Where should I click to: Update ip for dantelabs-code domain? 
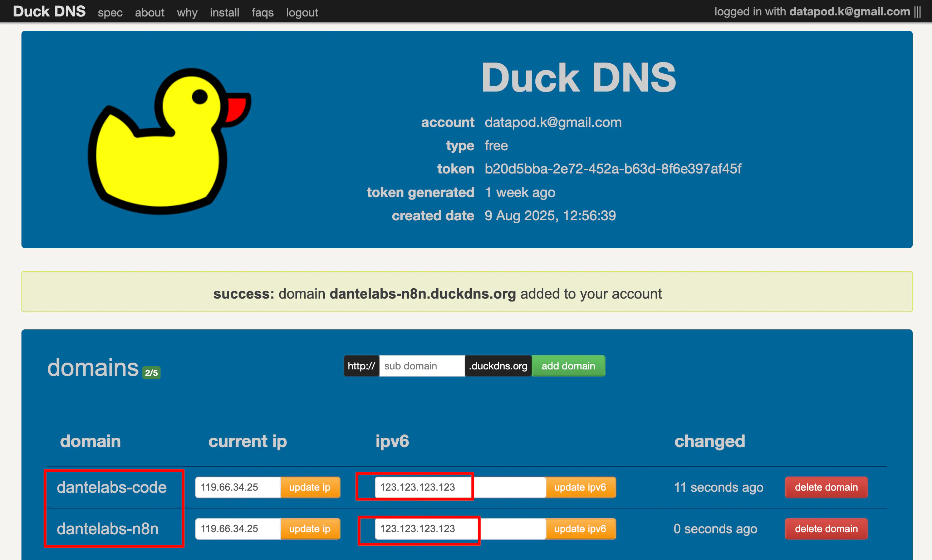click(x=310, y=487)
